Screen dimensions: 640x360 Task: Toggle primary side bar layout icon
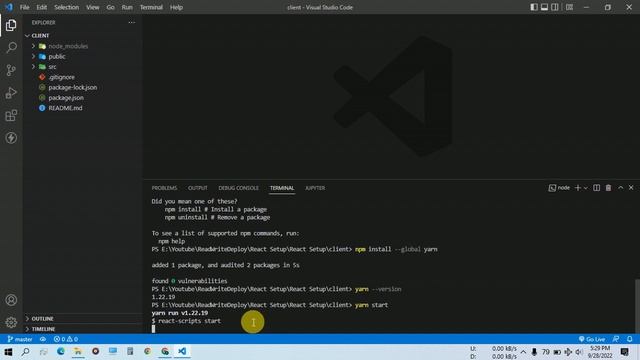coord(533,7)
